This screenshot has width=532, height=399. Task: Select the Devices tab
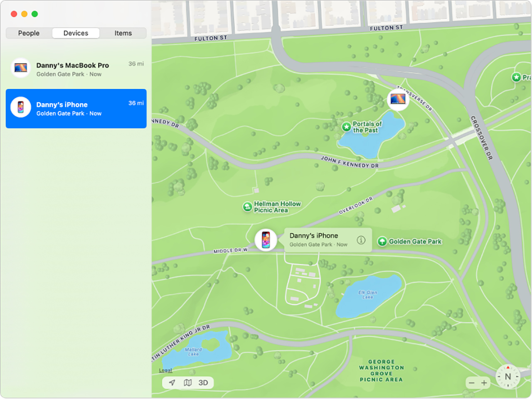pyautogui.click(x=75, y=33)
